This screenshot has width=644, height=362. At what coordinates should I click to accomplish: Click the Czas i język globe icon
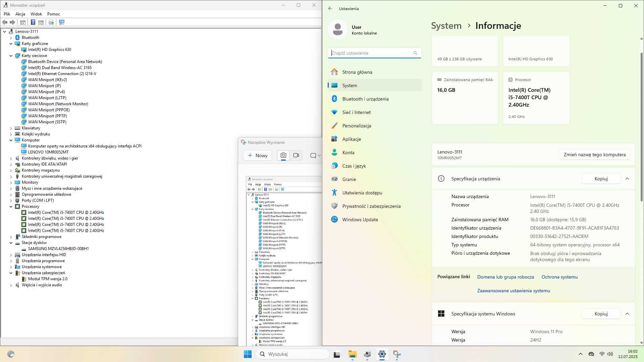tap(334, 166)
